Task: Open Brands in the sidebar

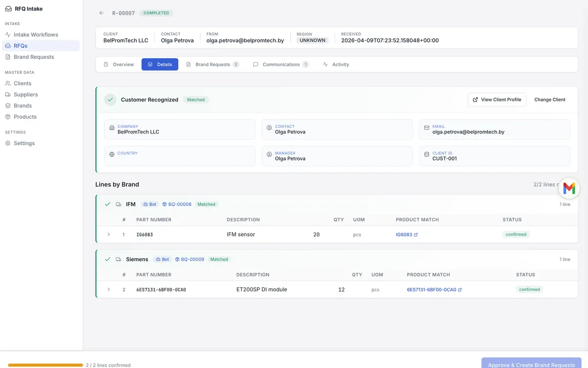Action: (x=40, y=105)
